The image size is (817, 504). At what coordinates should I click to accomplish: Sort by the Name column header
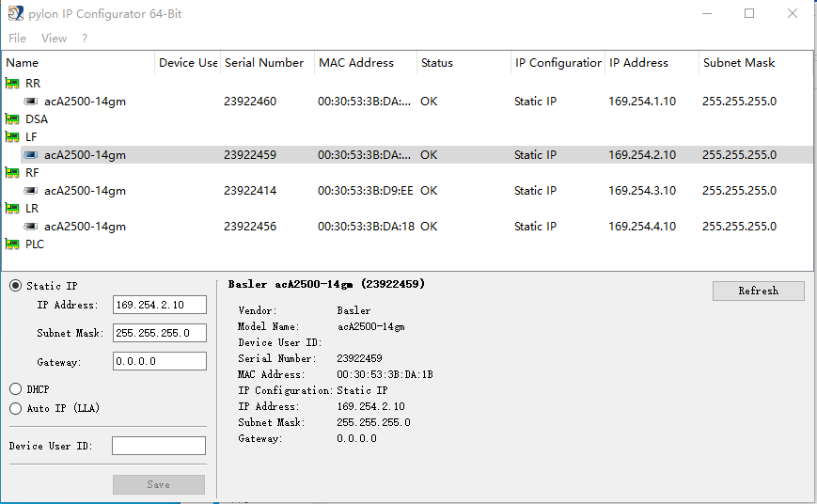[x=78, y=63]
